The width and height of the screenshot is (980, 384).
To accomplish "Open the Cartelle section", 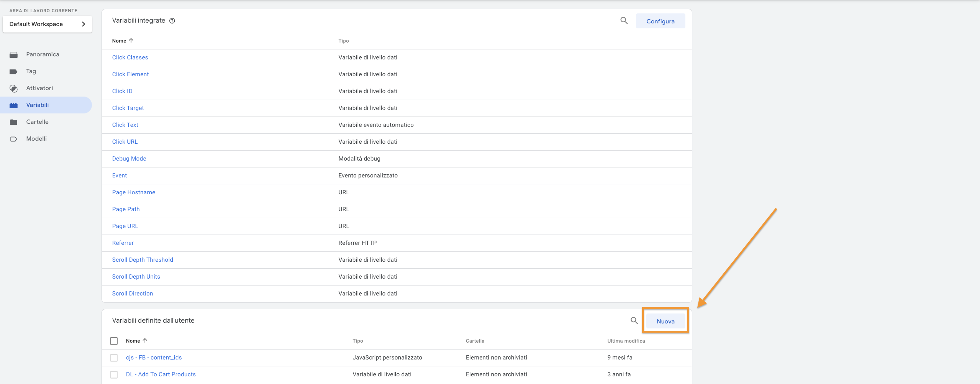I will [38, 122].
